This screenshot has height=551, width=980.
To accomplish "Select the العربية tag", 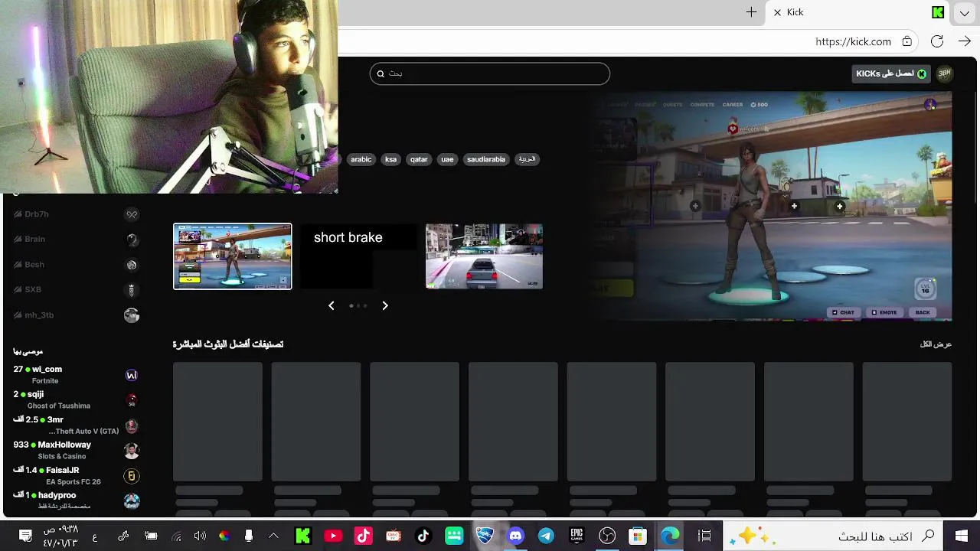I will (527, 159).
